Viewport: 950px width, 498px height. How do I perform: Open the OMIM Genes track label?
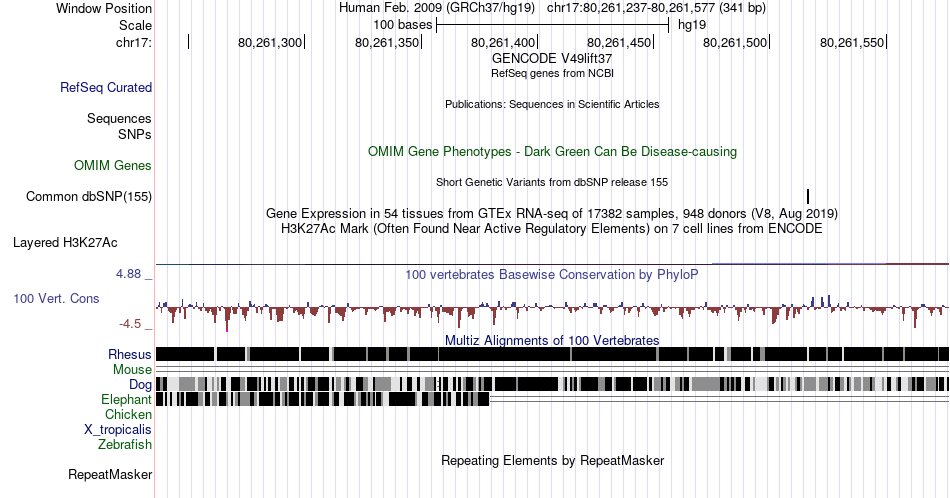coord(112,165)
